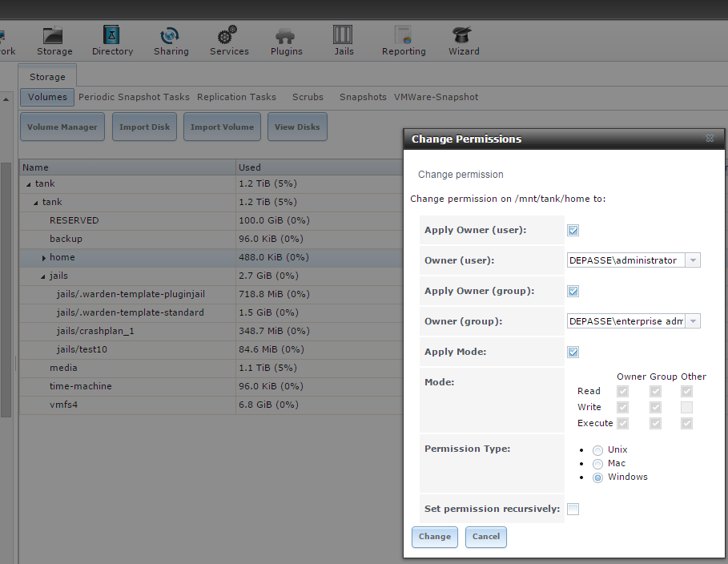Open the Directory toolbar icon
728x564 pixels.
coord(112,40)
